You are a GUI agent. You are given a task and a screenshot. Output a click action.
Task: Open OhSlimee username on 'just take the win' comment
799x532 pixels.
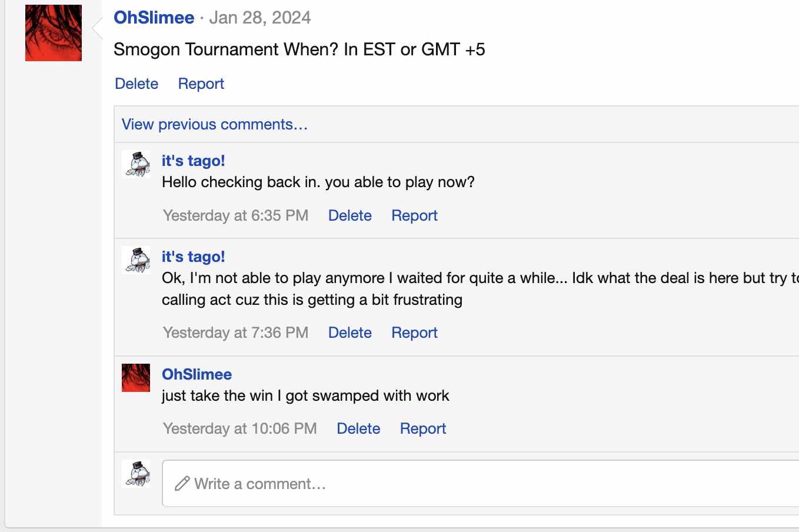click(197, 374)
